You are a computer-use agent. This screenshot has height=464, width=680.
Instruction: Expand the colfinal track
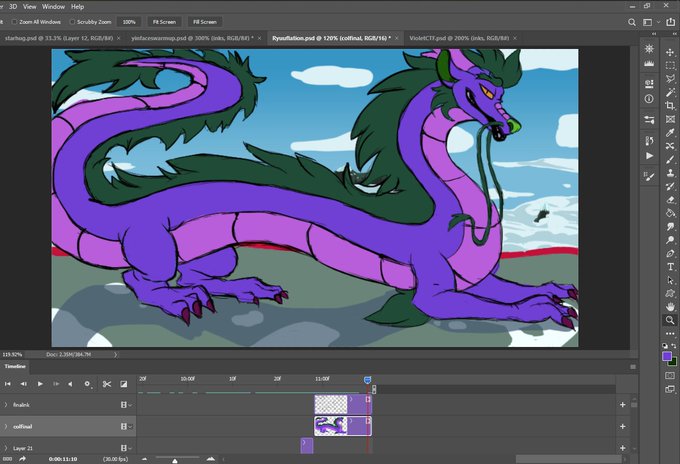[x=6, y=426]
